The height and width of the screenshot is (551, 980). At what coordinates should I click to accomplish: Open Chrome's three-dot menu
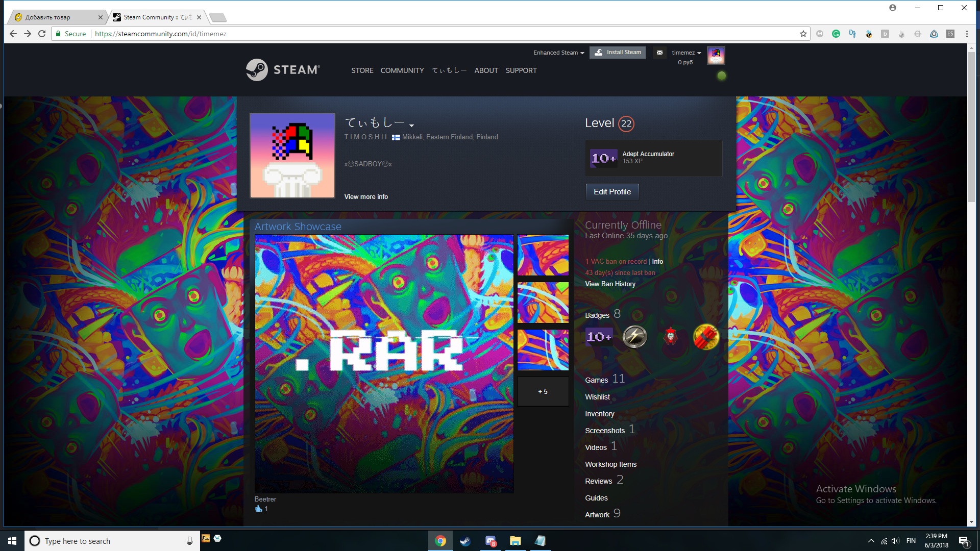967,34
